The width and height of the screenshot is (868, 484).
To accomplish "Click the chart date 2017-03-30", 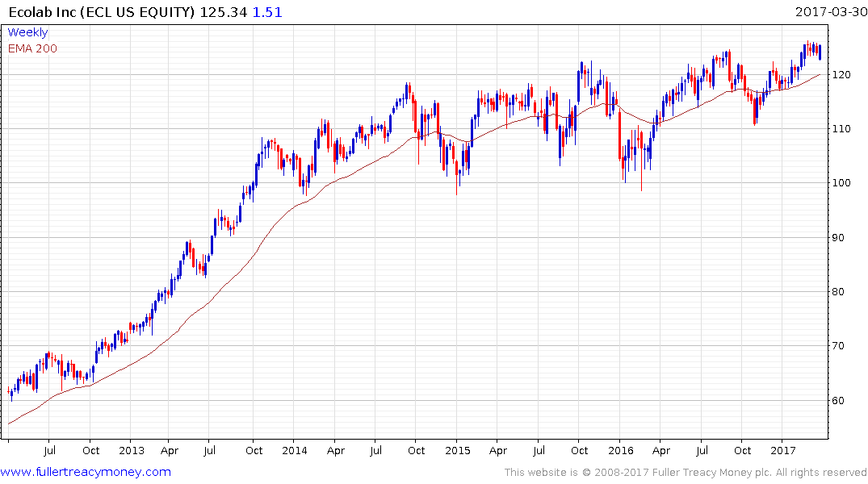I will (x=831, y=11).
